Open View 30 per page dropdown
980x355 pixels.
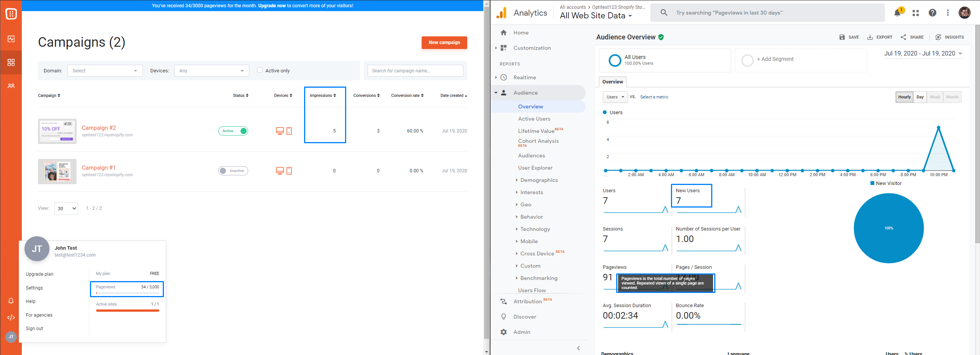click(x=66, y=208)
